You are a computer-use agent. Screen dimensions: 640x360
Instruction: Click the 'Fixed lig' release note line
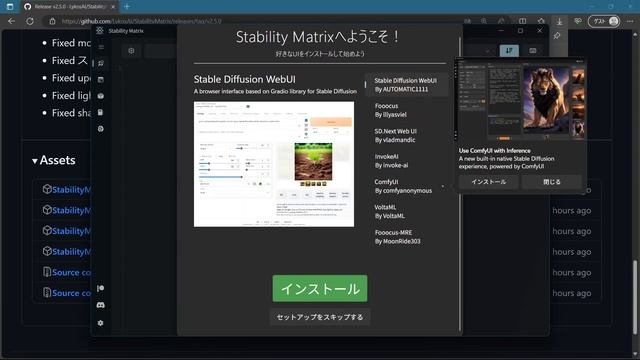(x=71, y=96)
